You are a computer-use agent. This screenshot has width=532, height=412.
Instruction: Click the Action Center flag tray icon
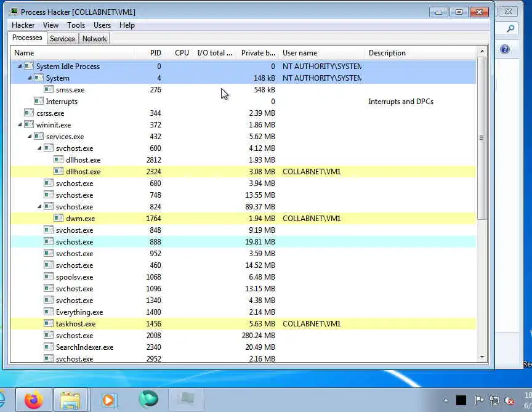(x=479, y=400)
